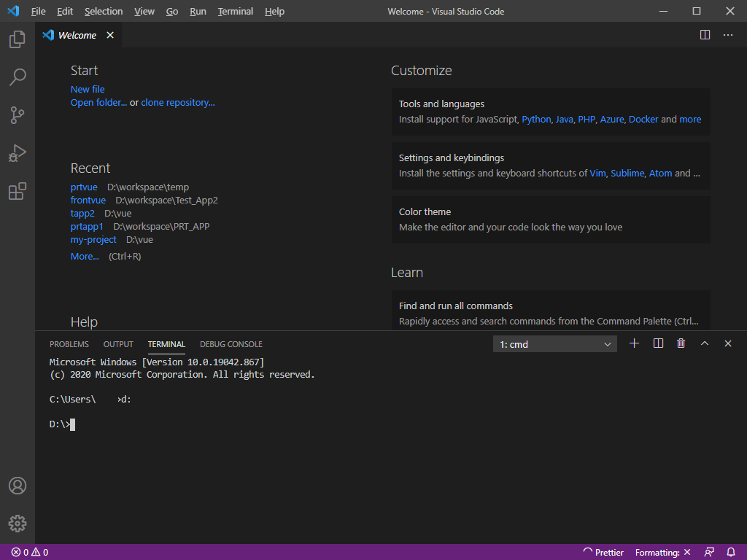Viewport: 747px width, 560px height.
Task: Split the terminal pane
Action: point(658,343)
